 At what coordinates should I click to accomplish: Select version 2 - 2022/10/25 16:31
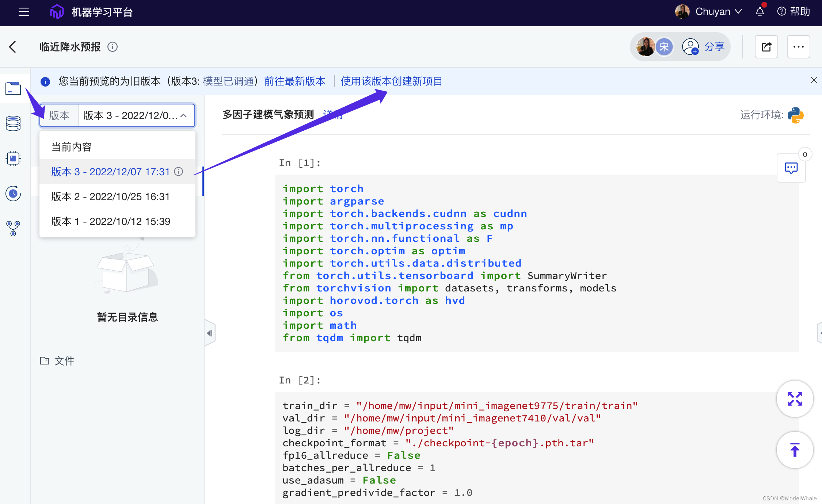pos(110,196)
